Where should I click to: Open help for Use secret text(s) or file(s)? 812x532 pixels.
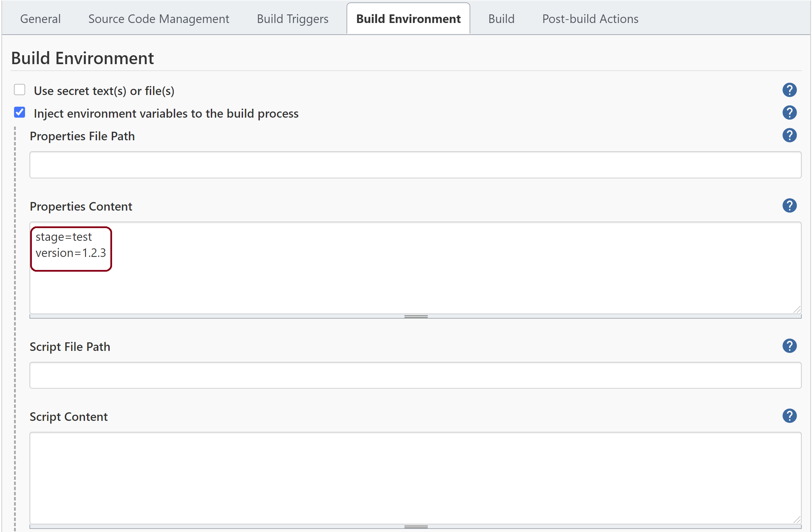789,90
